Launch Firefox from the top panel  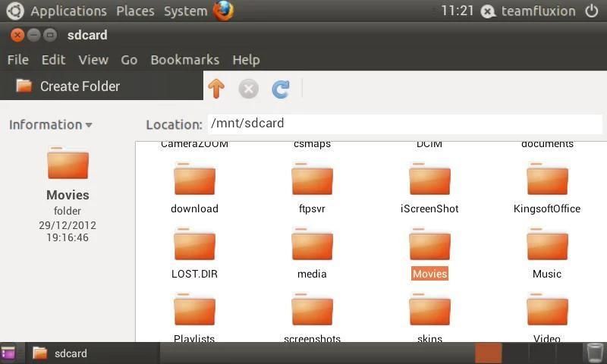coord(223,11)
